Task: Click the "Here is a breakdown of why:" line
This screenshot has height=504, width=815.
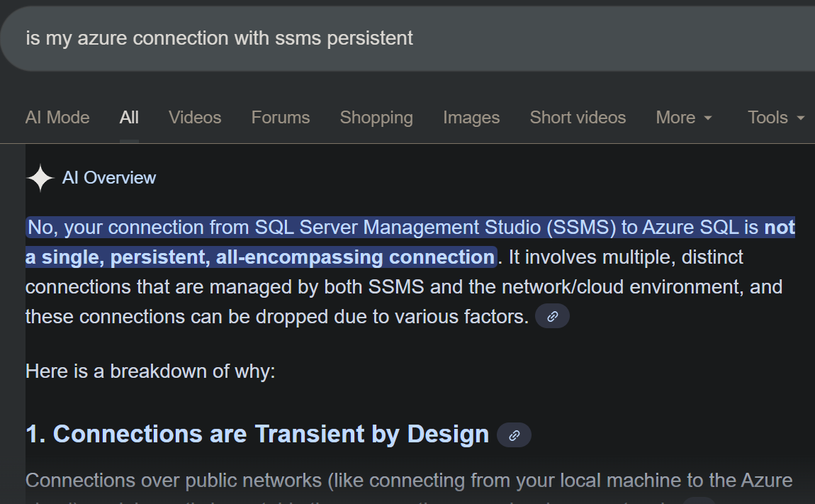Action: click(x=150, y=371)
